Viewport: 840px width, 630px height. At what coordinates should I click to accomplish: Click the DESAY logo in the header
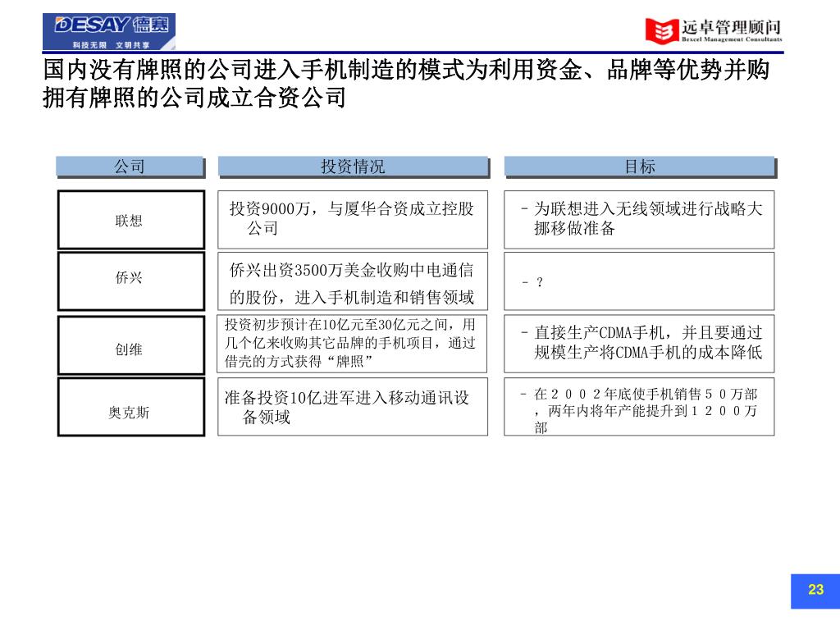coord(109,32)
